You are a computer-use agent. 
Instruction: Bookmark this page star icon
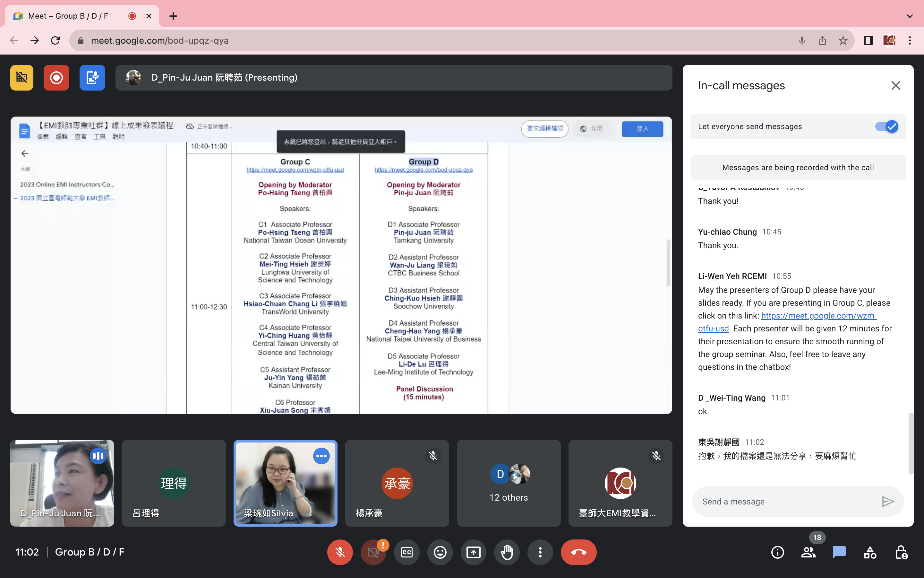pyautogui.click(x=843, y=40)
